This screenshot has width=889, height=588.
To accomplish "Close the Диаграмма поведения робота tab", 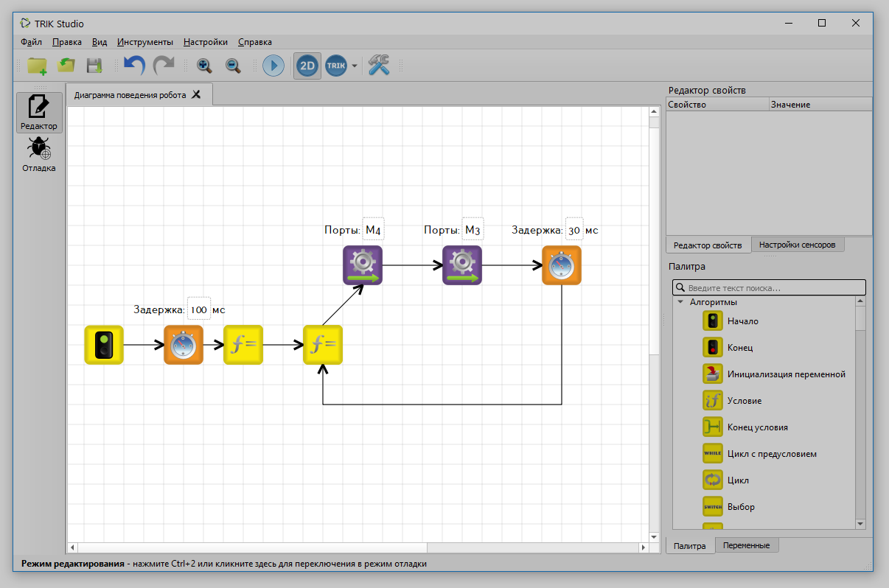I will 196,94.
